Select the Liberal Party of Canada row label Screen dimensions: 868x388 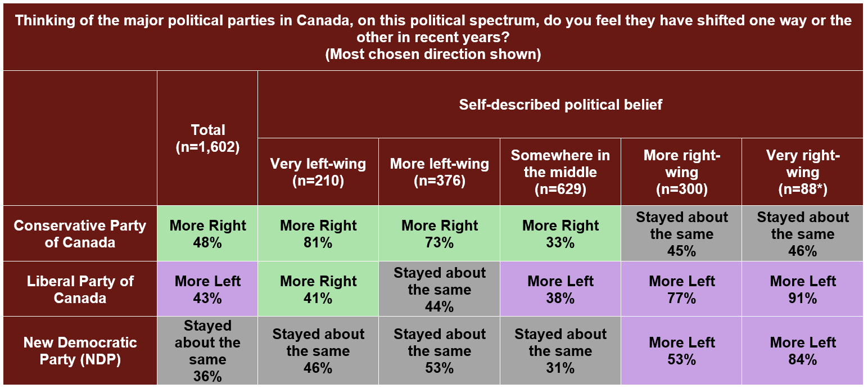pyautogui.click(x=80, y=289)
